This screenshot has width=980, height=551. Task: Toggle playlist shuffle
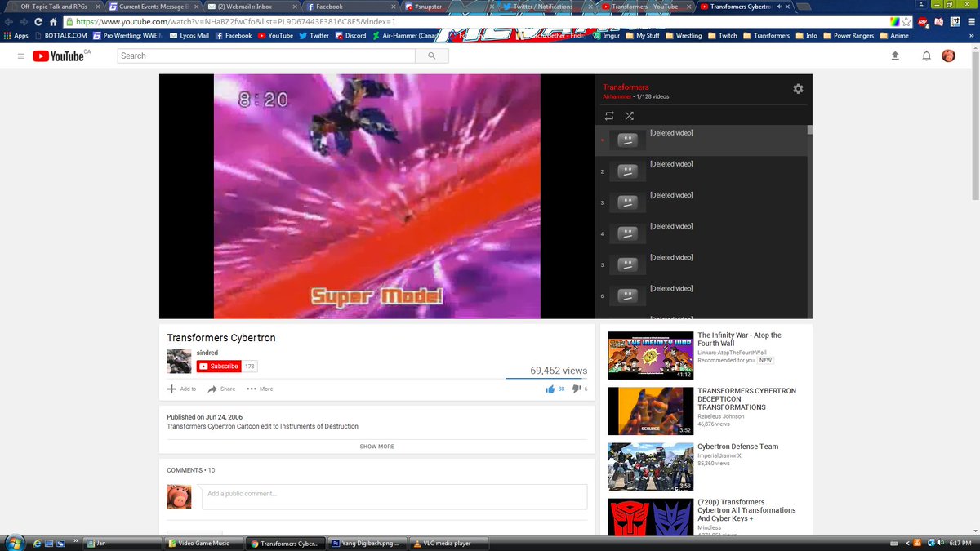(x=629, y=116)
